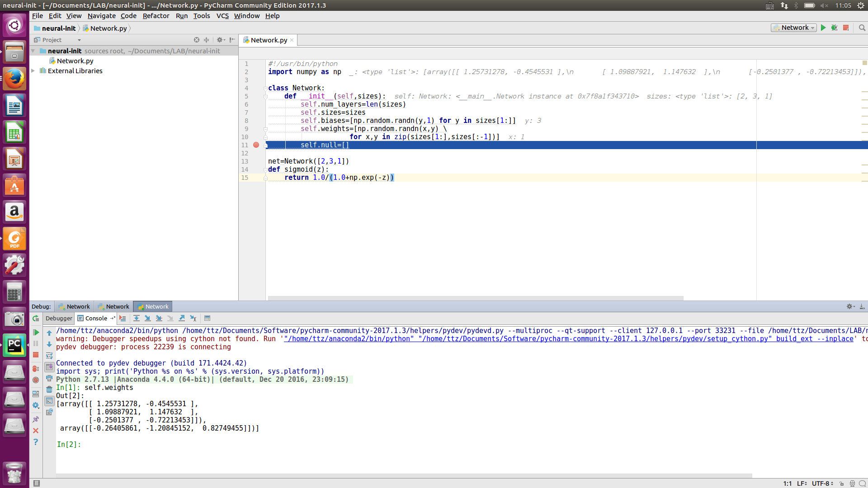Collapse the neural-init project tree node

click(33, 51)
